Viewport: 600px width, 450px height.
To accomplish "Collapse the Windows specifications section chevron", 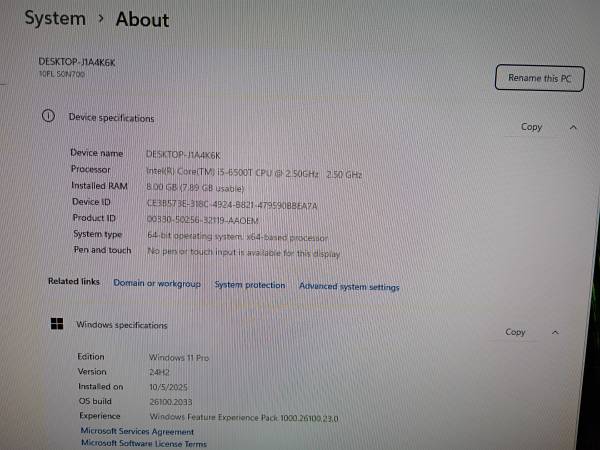I will click(556, 332).
